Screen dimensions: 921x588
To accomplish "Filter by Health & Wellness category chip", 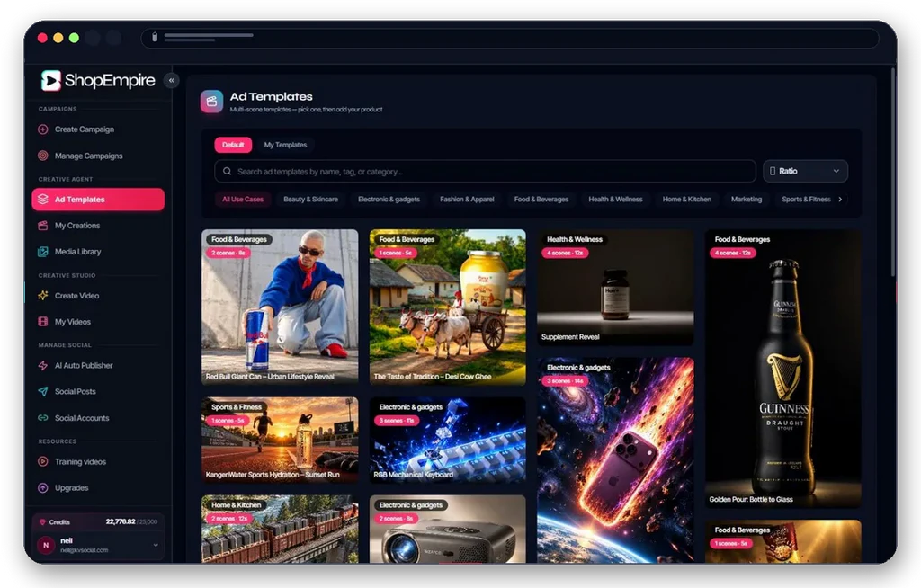I will pos(615,199).
